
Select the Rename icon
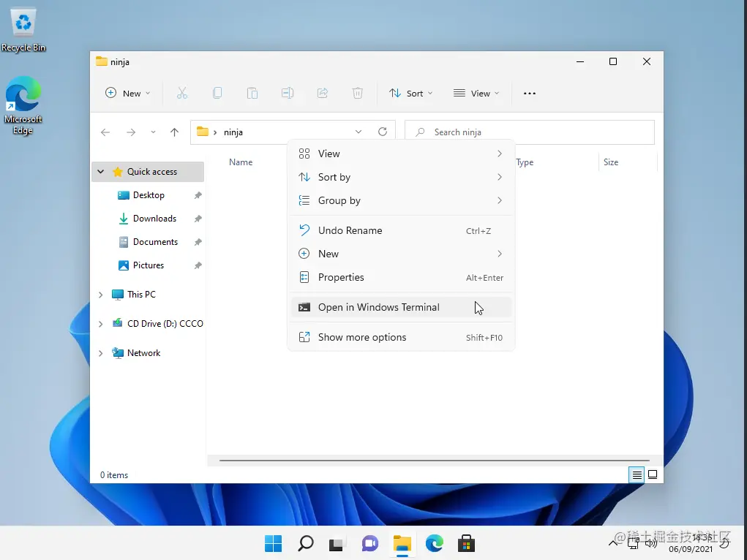coord(287,93)
